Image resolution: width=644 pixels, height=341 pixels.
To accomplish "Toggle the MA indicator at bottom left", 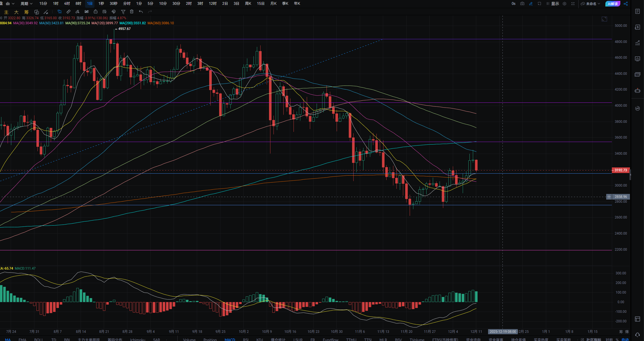I will coord(8,339).
